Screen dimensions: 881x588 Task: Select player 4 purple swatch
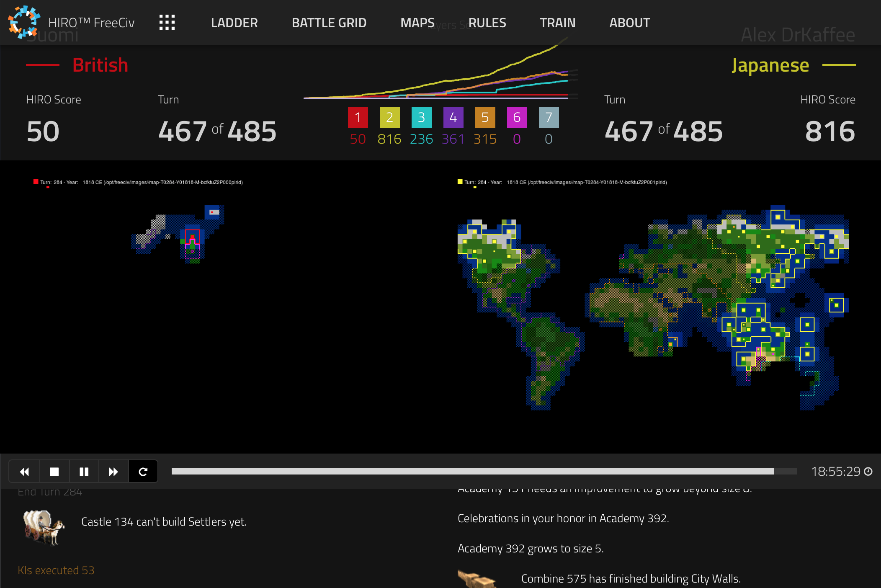453,117
